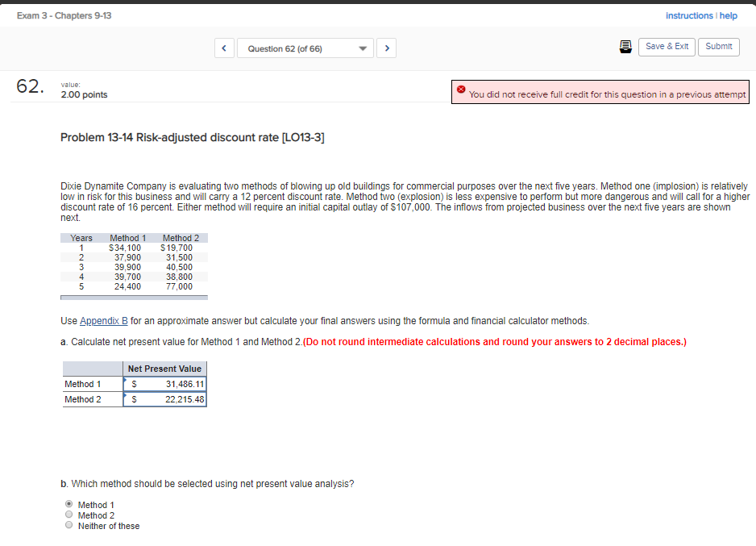The height and width of the screenshot is (546, 756).
Task: Click the 77,000 value in Method 2 column
Action: click(x=180, y=286)
